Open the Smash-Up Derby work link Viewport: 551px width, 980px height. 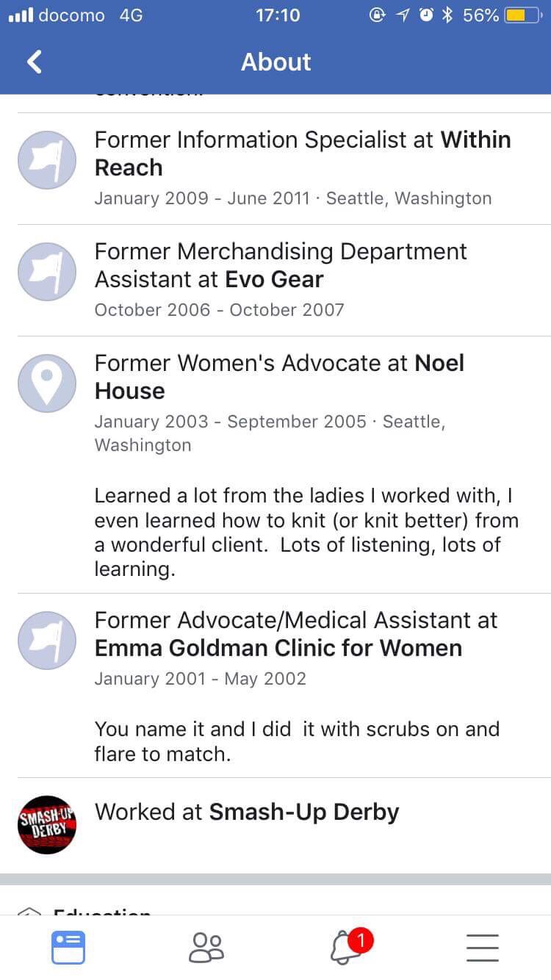303,812
